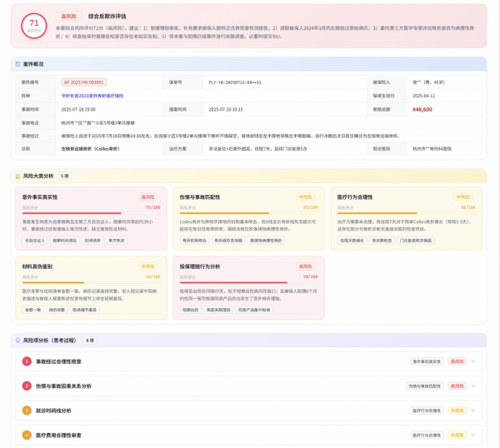
Task: Click 中风险 badge in 就诊时间线分析 row
Action: [x=457, y=411]
